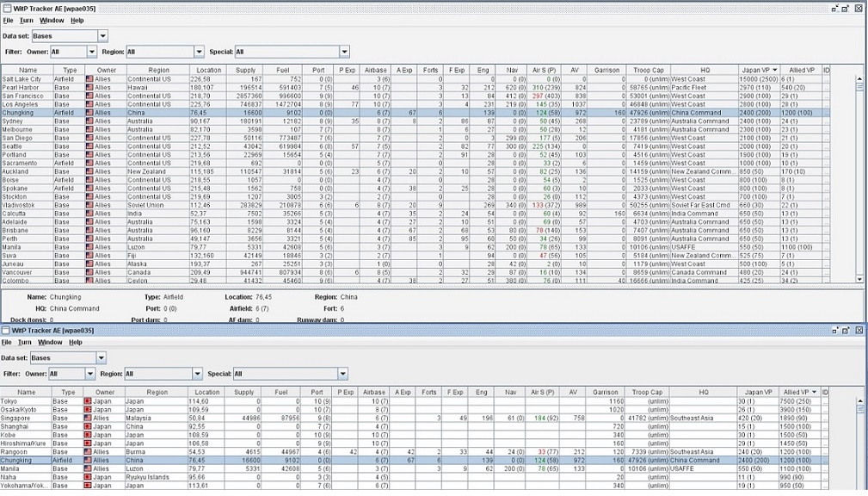Sort top table by Troop Cap header
868x496 pixels.
tap(649, 71)
